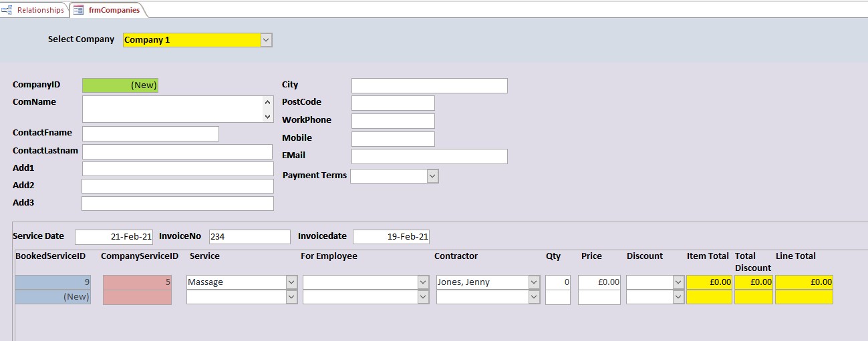Click the For Employee column header
The height and width of the screenshot is (341, 868).
[329, 256]
